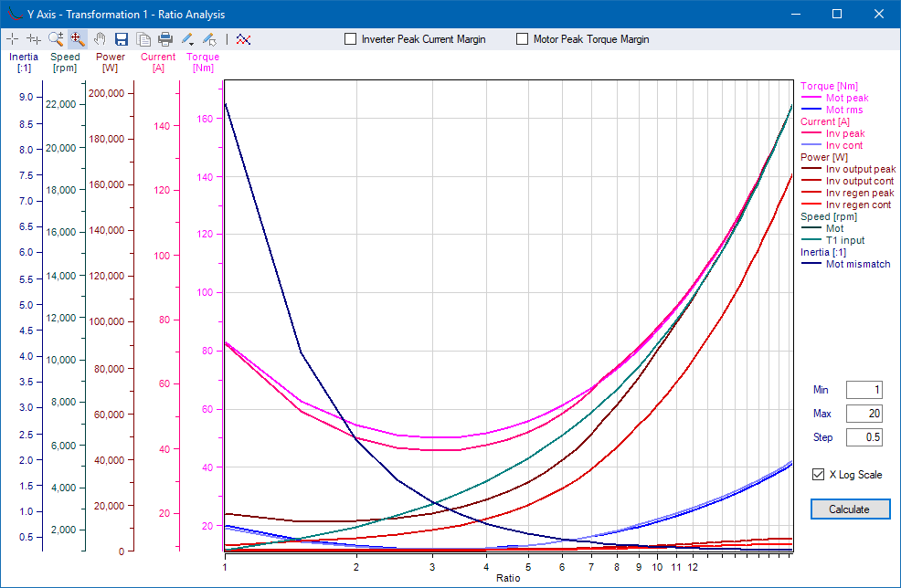This screenshot has width=901, height=588.
Task: Click the magnifier with red arrows tool
Action: [x=78, y=39]
